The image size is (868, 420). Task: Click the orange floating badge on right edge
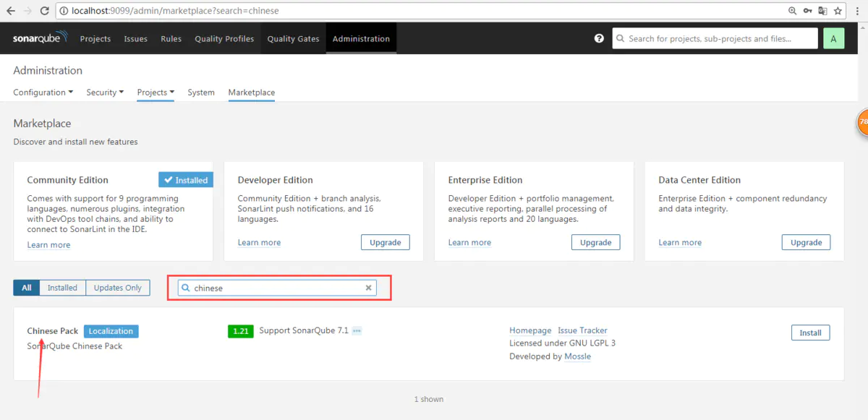tap(862, 121)
